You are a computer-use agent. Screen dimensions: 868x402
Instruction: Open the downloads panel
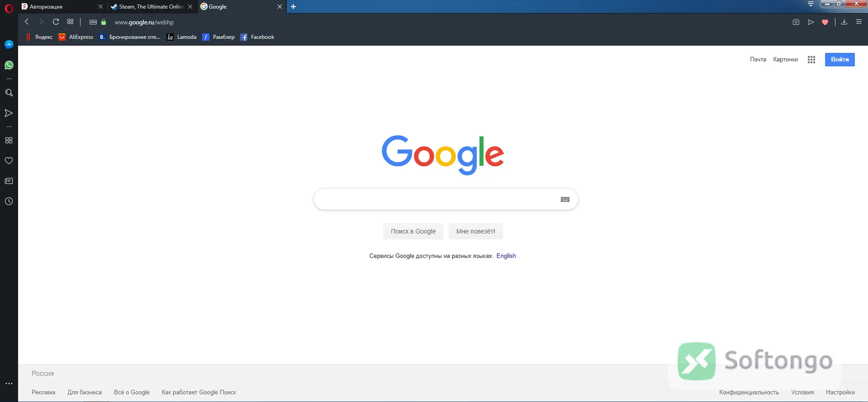[844, 22]
